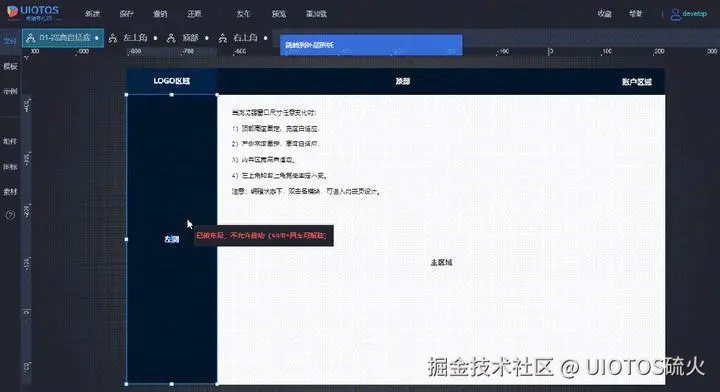Click the 左侧 label in the dark panel
This screenshot has width=720, height=392.
point(171,239)
